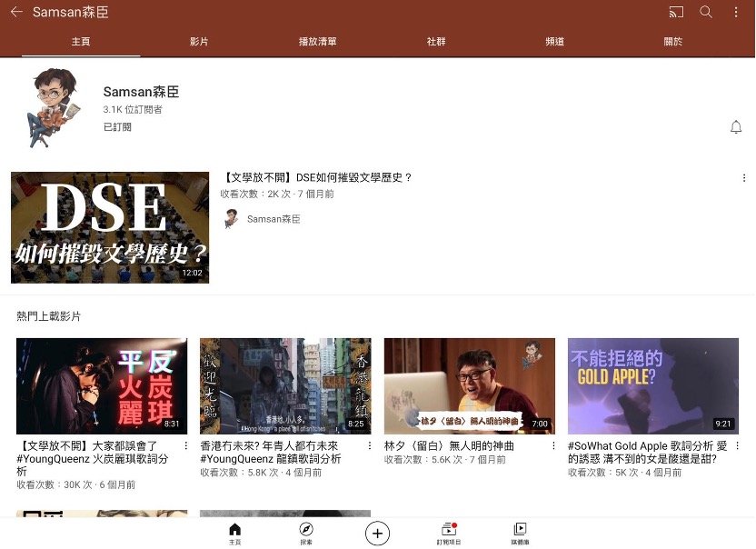Tap the plus create button
The height and width of the screenshot is (549, 756).
[x=377, y=533]
